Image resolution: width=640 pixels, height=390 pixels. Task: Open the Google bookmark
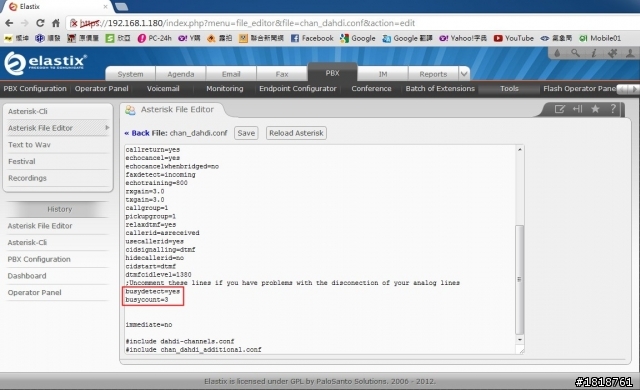tap(358, 38)
